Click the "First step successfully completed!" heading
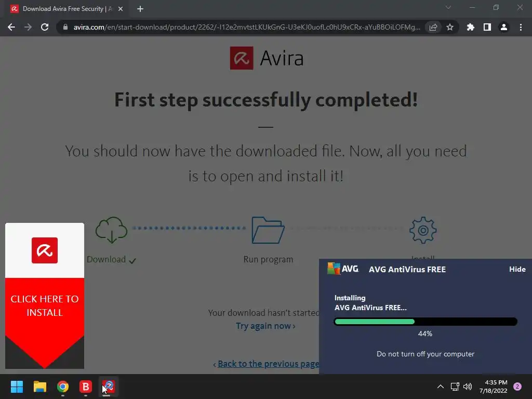 (x=266, y=100)
